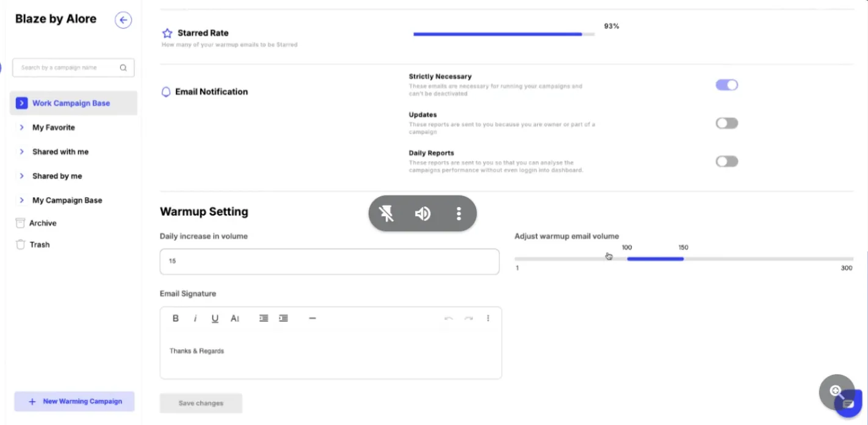Enable the Updates notifications toggle

click(726, 123)
